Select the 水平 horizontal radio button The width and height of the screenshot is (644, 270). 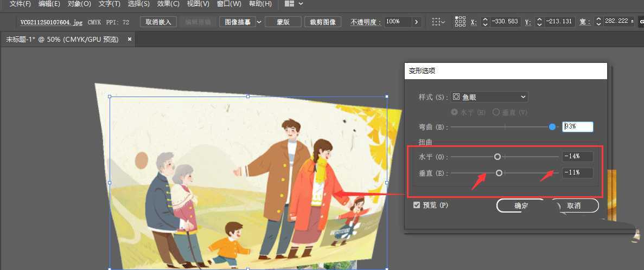point(455,112)
